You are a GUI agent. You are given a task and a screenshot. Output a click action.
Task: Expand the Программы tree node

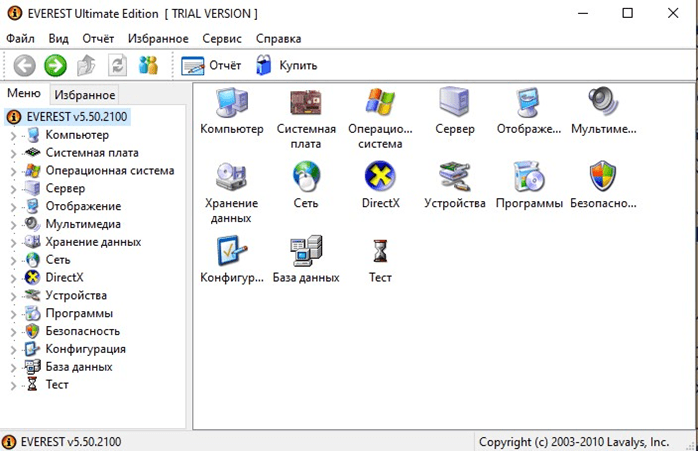[13, 314]
